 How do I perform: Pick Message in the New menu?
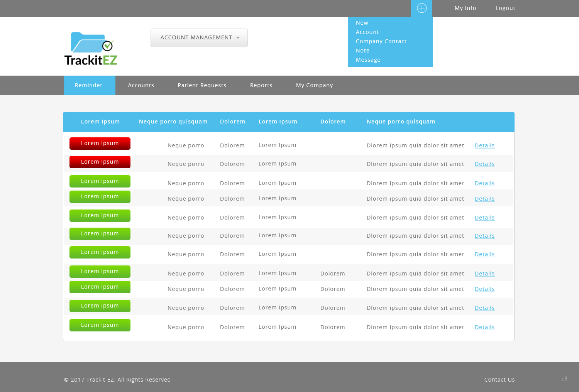[x=368, y=60]
